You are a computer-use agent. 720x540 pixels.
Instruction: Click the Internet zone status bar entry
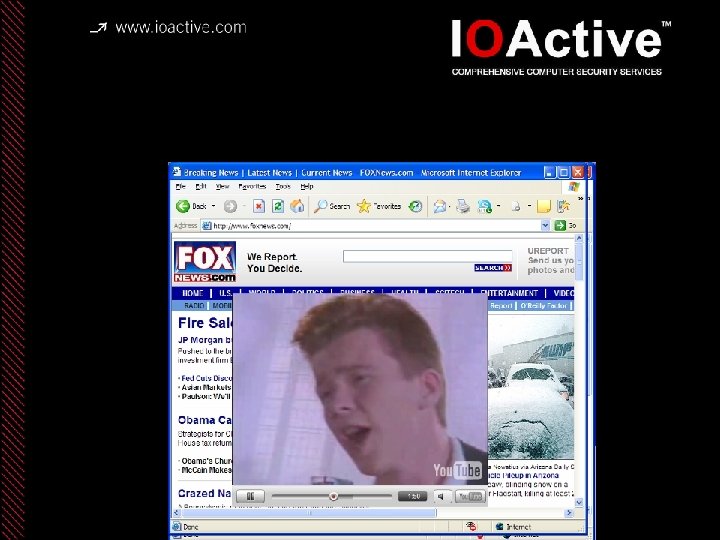point(513,527)
